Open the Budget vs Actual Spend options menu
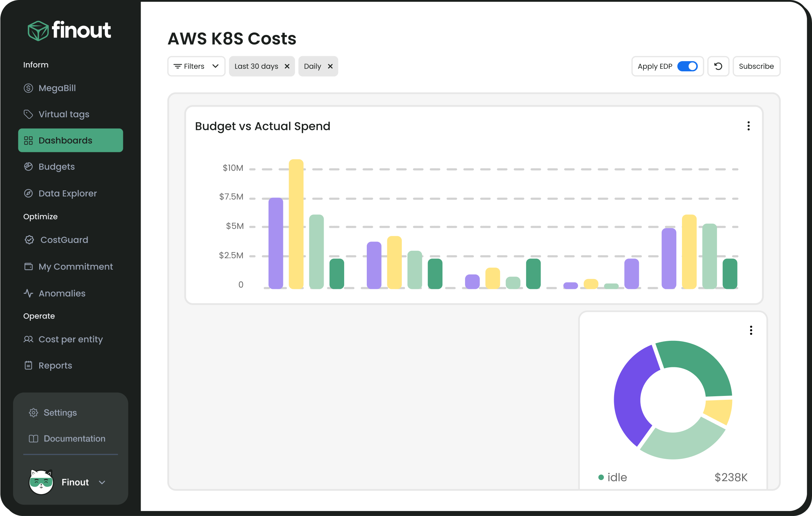Screen dimensions: 812x516 point(748,126)
